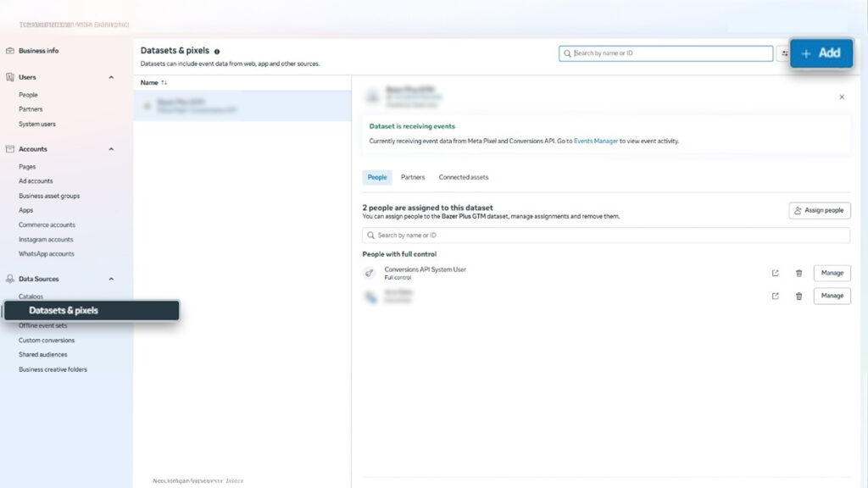Image resolution: width=868 pixels, height=488 pixels.
Task: Click Manage for Conversions API System User
Action: click(x=832, y=273)
